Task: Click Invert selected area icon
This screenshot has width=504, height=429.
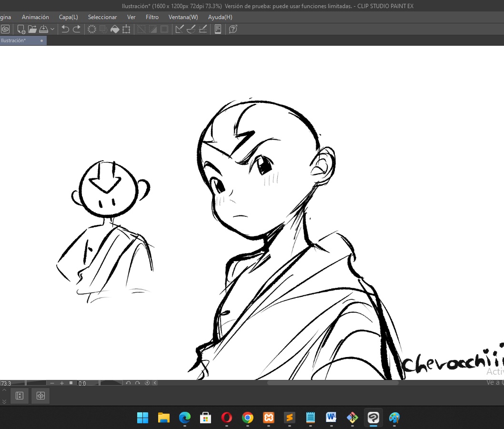Action: point(153,29)
